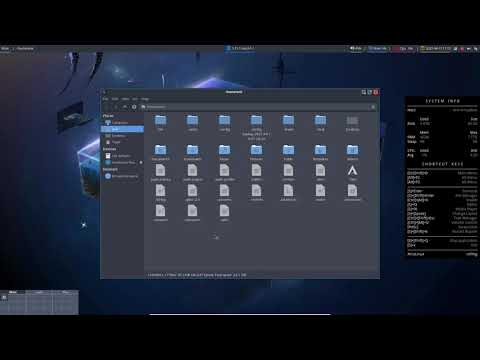The width and height of the screenshot is (480, 360).
Task: Go back using the toolbar back arrow
Action: pos(106,107)
